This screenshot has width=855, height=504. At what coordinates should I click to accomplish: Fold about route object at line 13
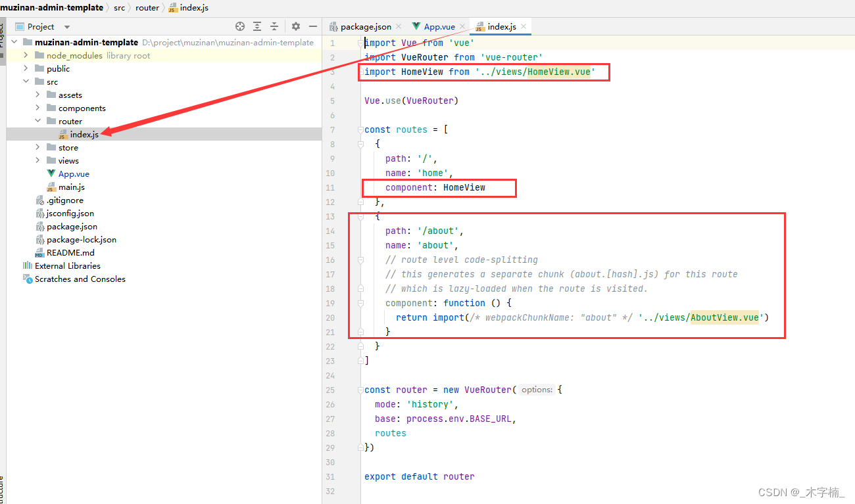point(360,216)
